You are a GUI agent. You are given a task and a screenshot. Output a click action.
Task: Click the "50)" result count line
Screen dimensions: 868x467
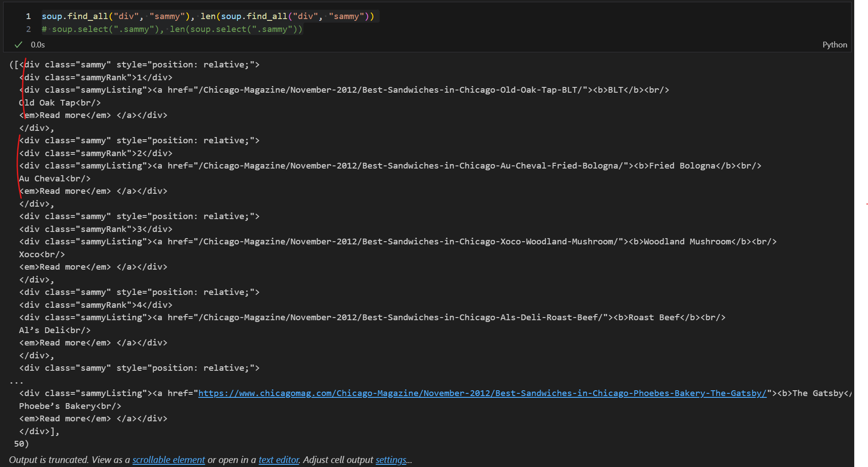click(x=21, y=444)
